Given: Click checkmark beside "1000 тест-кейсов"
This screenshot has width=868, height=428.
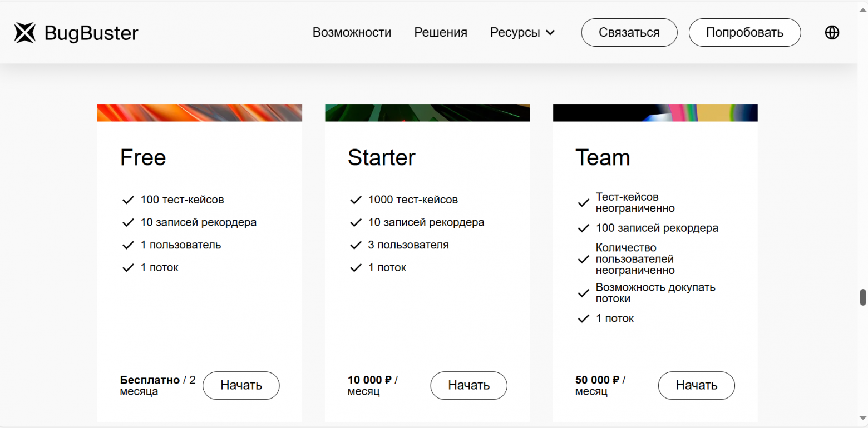Looking at the screenshot, I should 356,200.
